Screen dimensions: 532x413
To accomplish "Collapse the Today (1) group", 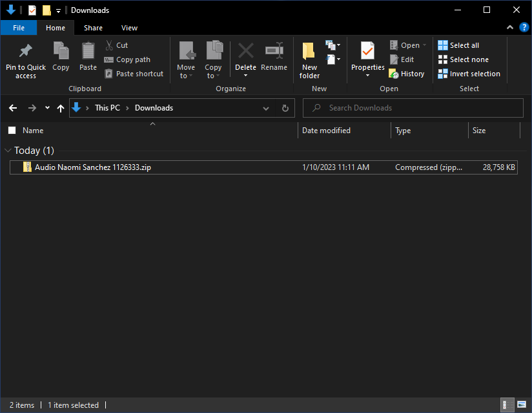I will 8,150.
